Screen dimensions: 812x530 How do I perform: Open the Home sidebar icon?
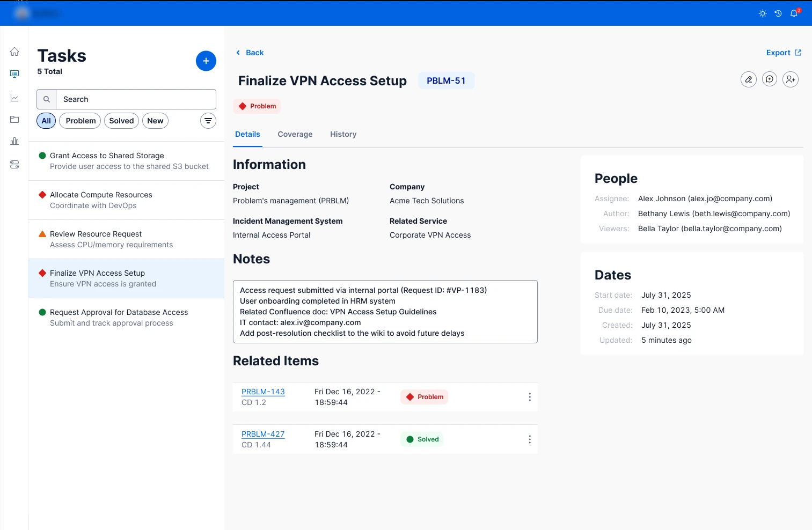pyautogui.click(x=14, y=51)
